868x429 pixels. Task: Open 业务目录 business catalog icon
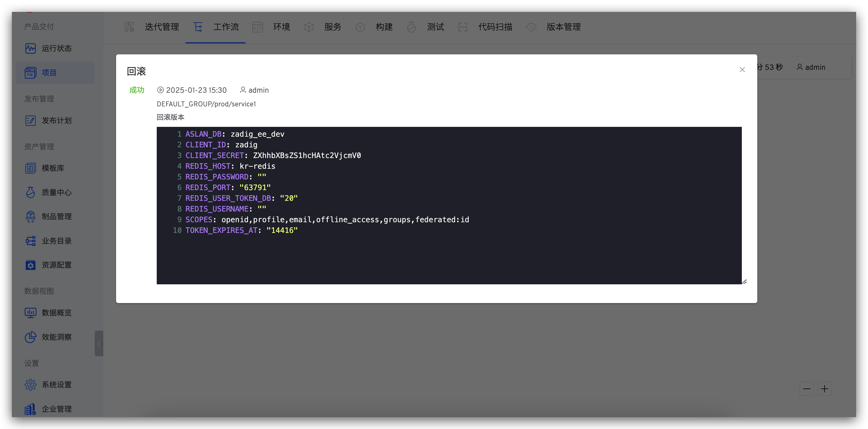[x=30, y=241]
